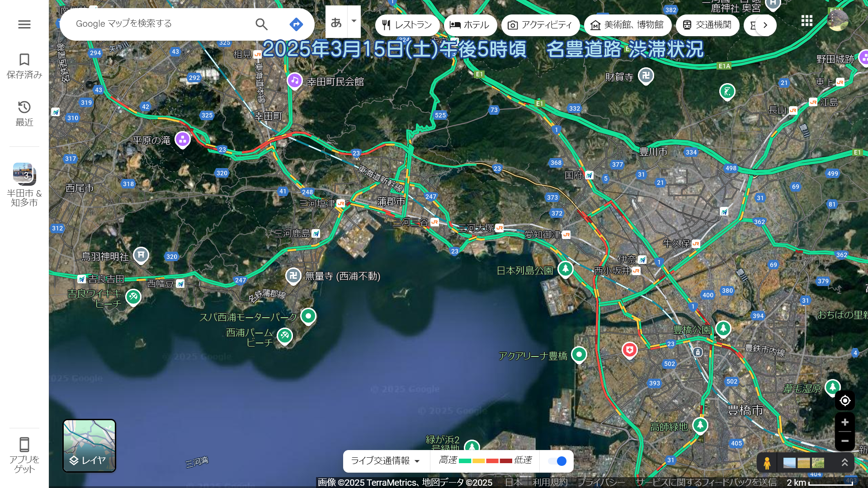Image resolution: width=868 pixels, height=488 pixels.
Task: Click the 吉良ワイキキビーチ beach marker
Action: tap(133, 297)
